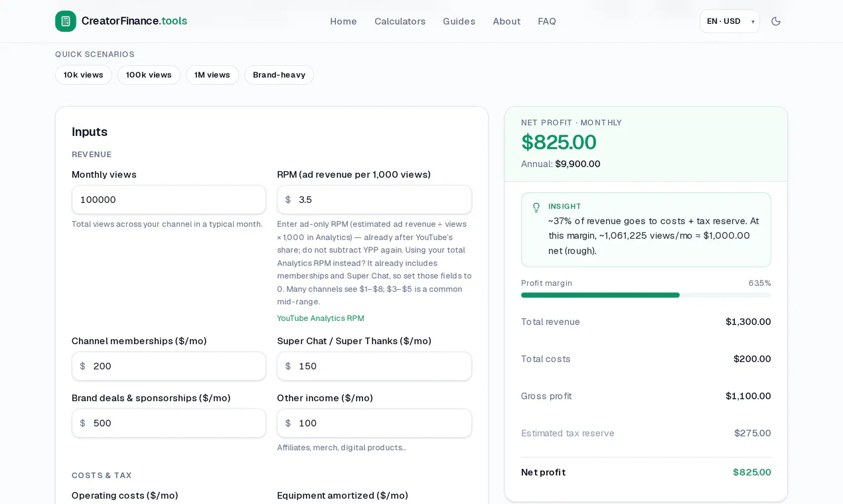The image size is (843, 504).
Task: Click the Affiliates, merch, digital products hint
Action: pyautogui.click(x=342, y=448)
